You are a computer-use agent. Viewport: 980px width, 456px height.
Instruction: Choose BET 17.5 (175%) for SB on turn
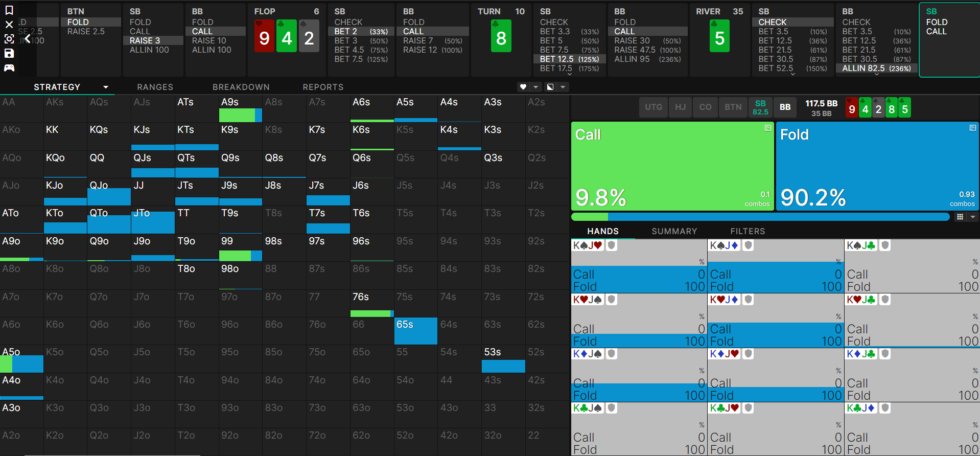coord(570,69)
